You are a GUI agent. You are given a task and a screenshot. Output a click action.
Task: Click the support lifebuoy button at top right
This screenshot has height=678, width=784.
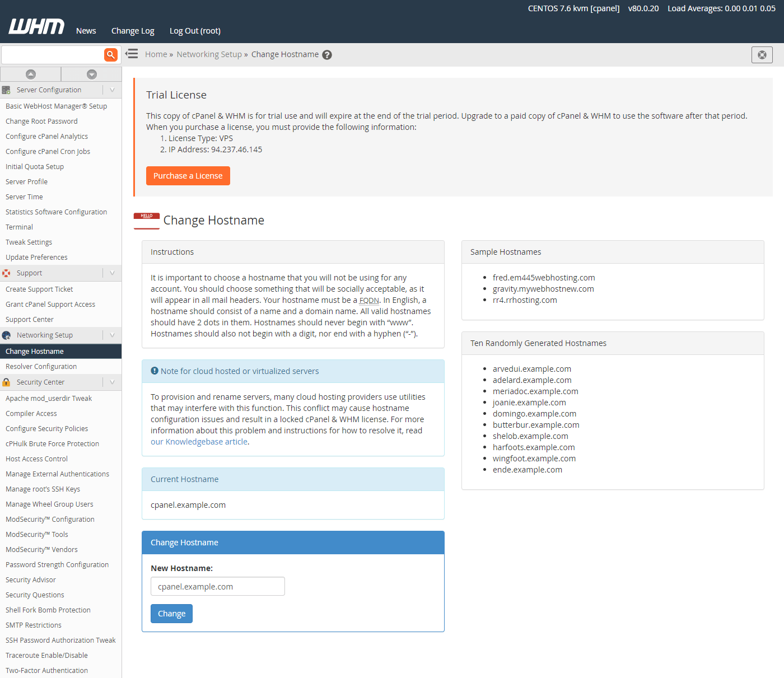coord(762,55)
